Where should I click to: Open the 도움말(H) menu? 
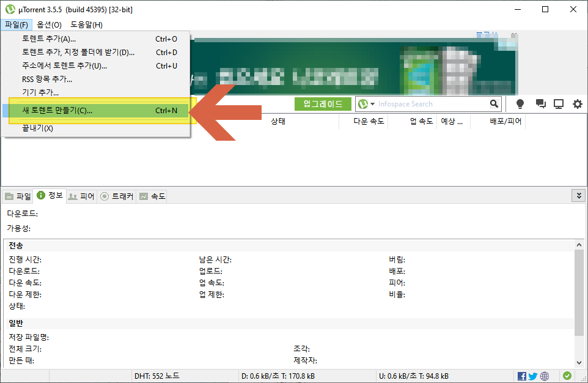tap(86, 25)
